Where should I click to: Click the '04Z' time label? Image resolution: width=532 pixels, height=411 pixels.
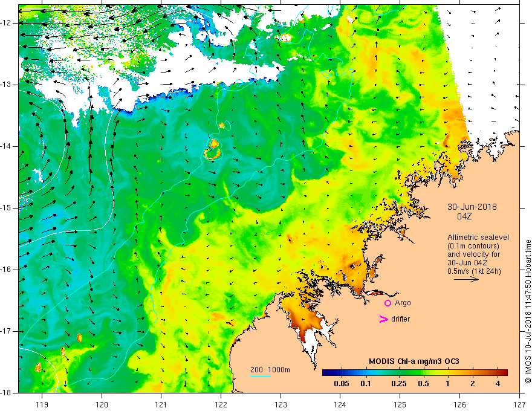point(464,216)
